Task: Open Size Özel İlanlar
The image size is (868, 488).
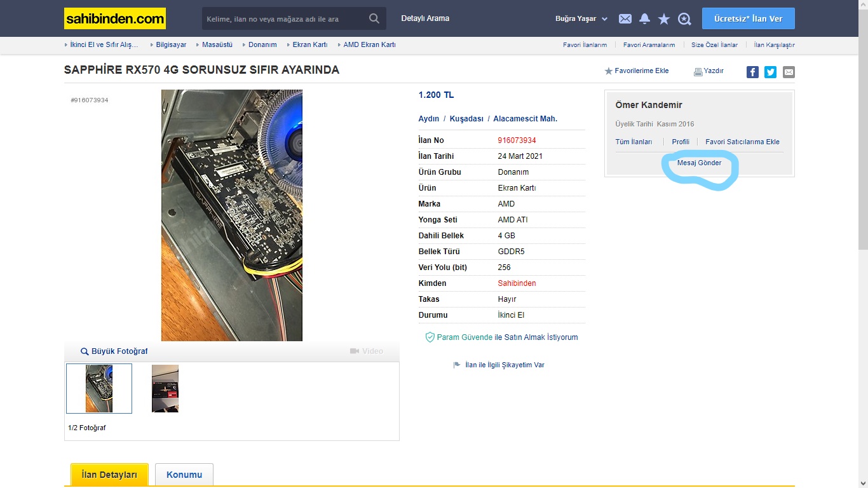Action: (714, 45)
